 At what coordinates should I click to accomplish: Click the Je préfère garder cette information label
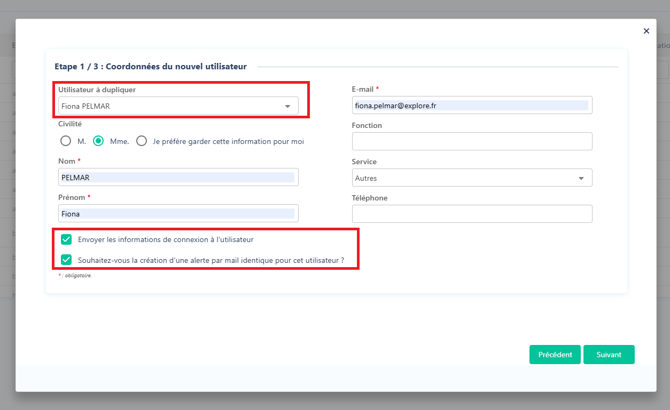(228, 141)
